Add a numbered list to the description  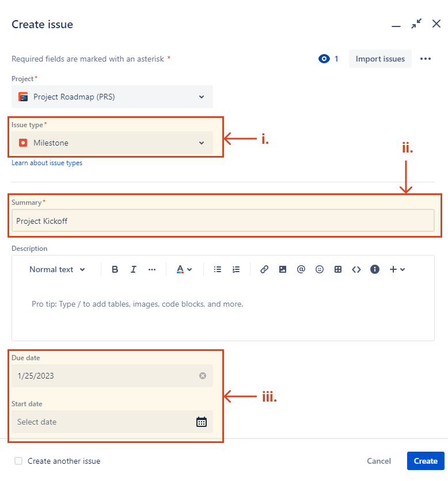236,269
